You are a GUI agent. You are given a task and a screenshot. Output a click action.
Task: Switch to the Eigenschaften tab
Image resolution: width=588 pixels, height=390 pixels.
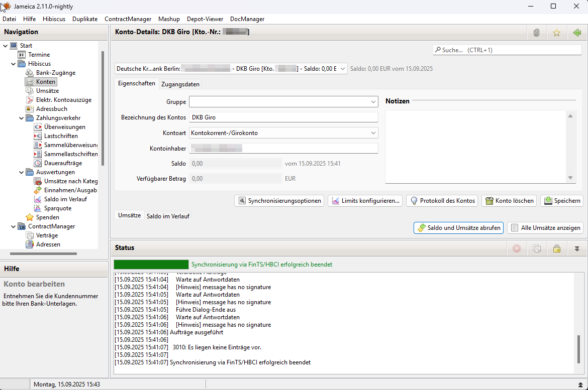(x=137, y=83)
